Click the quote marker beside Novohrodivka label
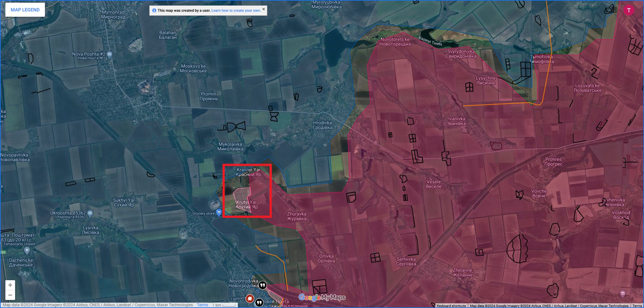This screenshot has height=308, width=644. tap(262, 285)
